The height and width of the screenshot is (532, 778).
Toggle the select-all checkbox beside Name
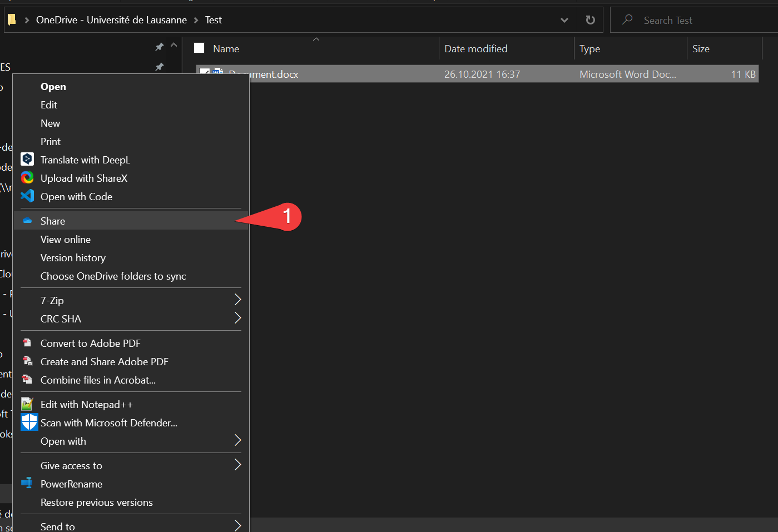click(x=199, y=48)
